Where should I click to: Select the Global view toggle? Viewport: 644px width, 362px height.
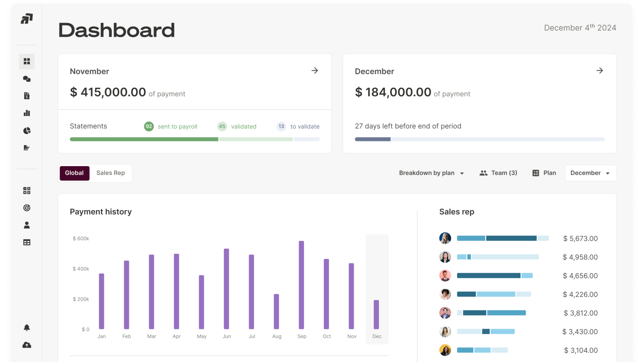pos(74,173)
